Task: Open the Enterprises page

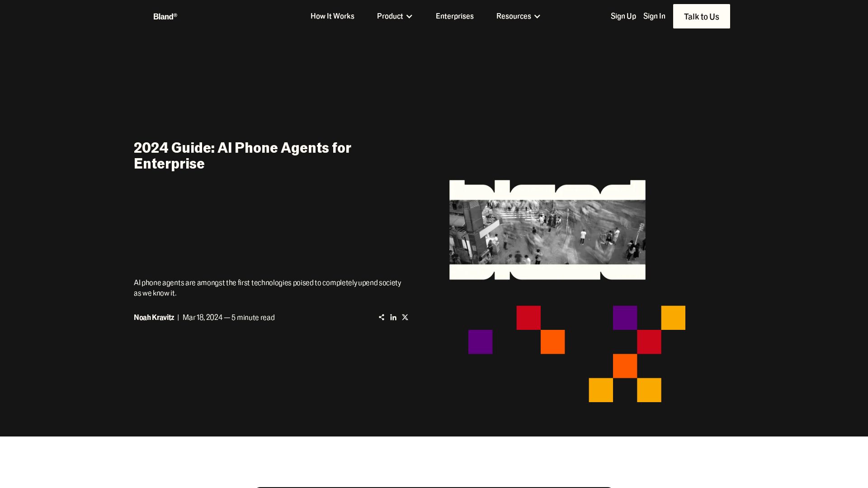Action: [454, 16]
